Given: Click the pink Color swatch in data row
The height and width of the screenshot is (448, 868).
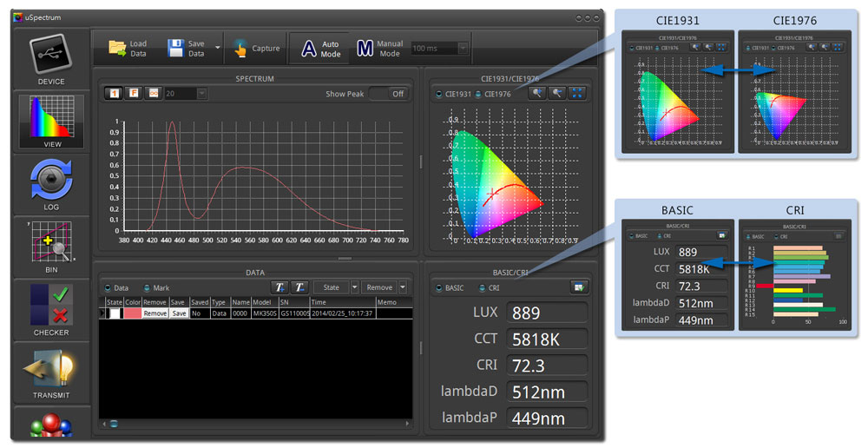Looking at the screenshot, I should point(132,313).
